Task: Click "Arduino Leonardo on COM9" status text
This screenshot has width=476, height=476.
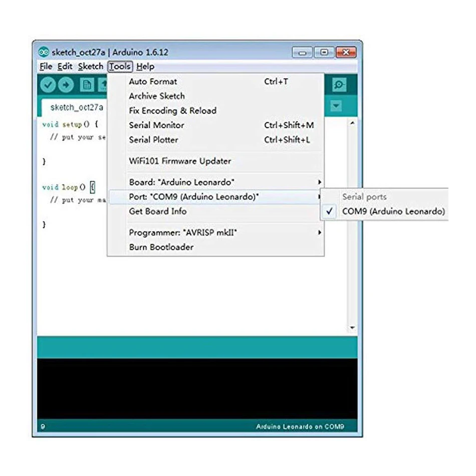Action: (300, 426)
